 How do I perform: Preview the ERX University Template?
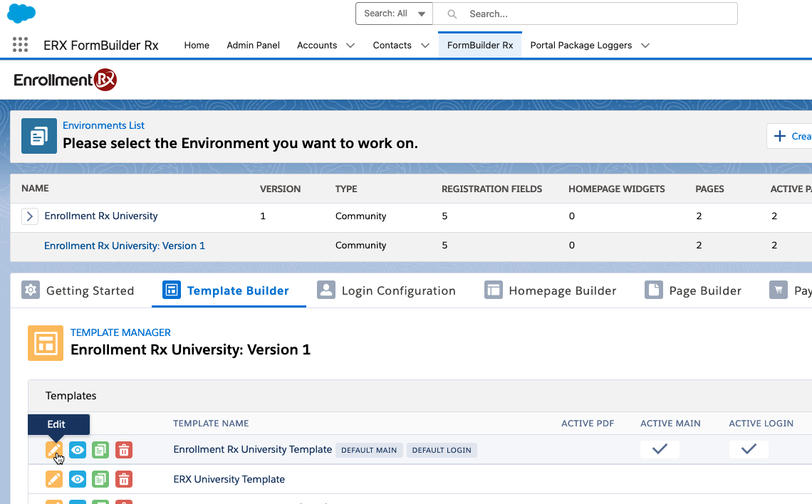[78, 479]
